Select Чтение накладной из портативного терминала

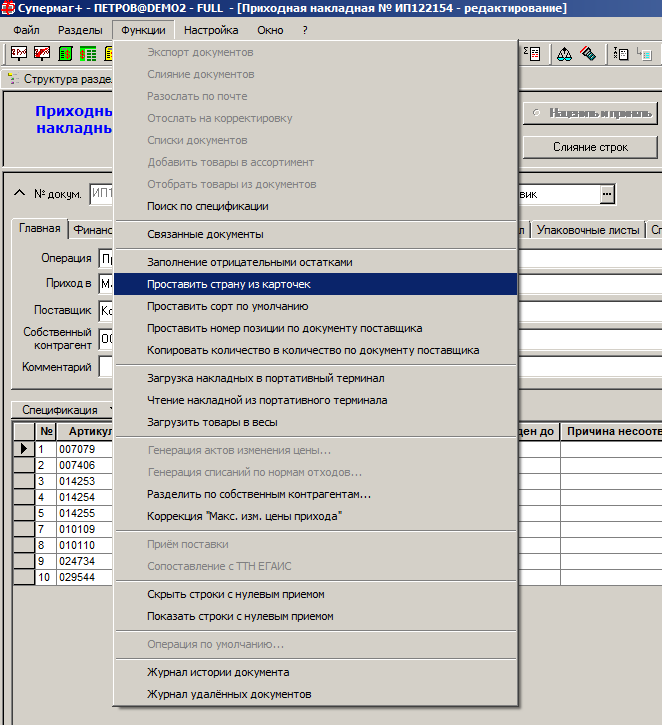(315, 400)
